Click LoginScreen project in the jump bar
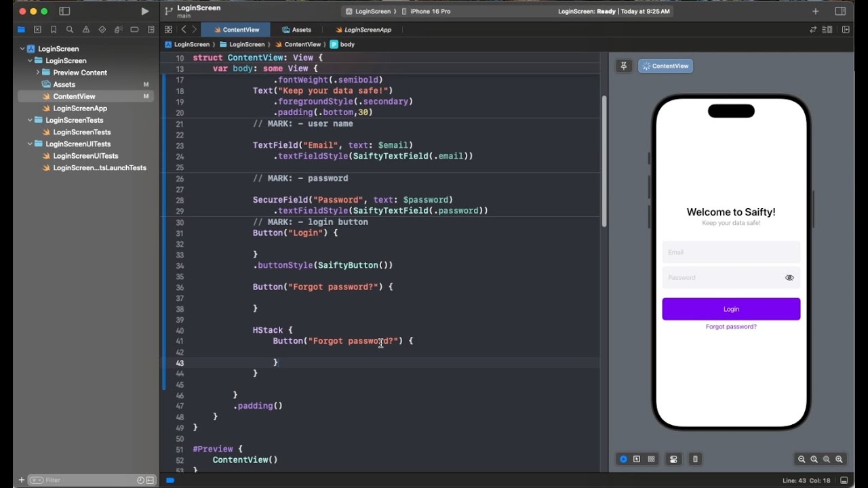This screenshot has height=488, width=868. 186,44
